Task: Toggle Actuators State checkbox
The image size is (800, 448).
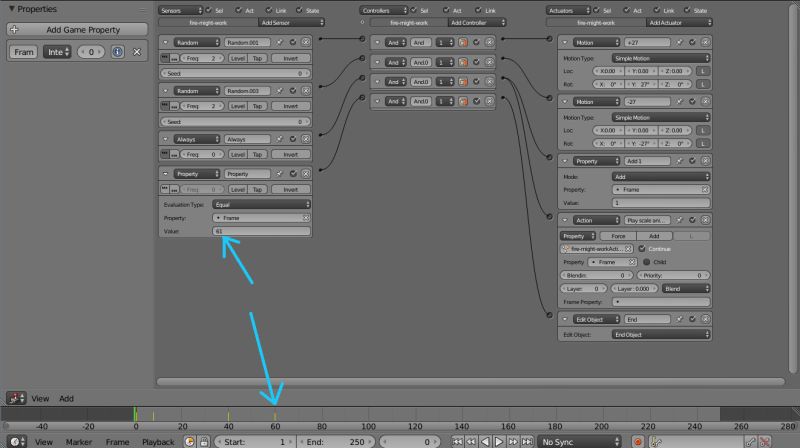Action: 687,10
